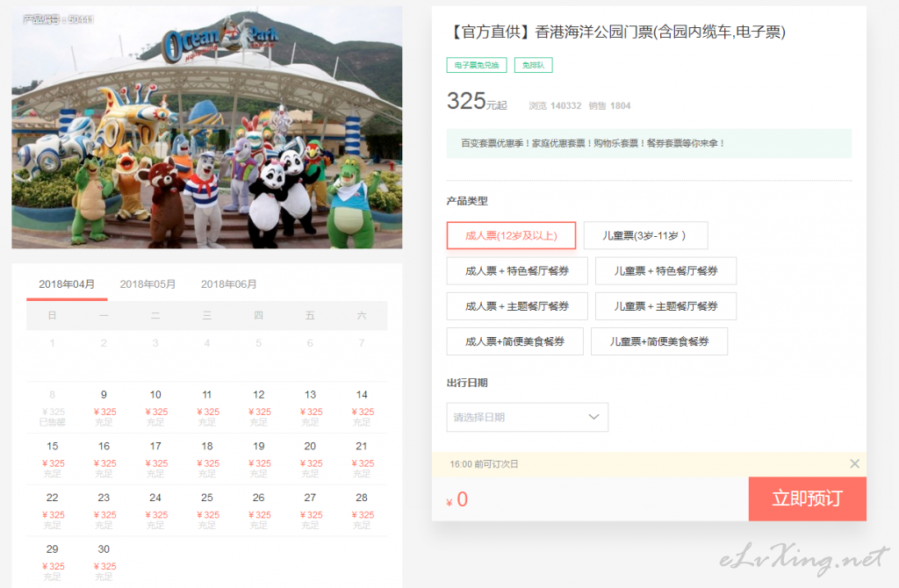The width and height of the screenshot is (899, 588).
Task: Click the 电子票免兑换 tag
Action: click(477, 65)
